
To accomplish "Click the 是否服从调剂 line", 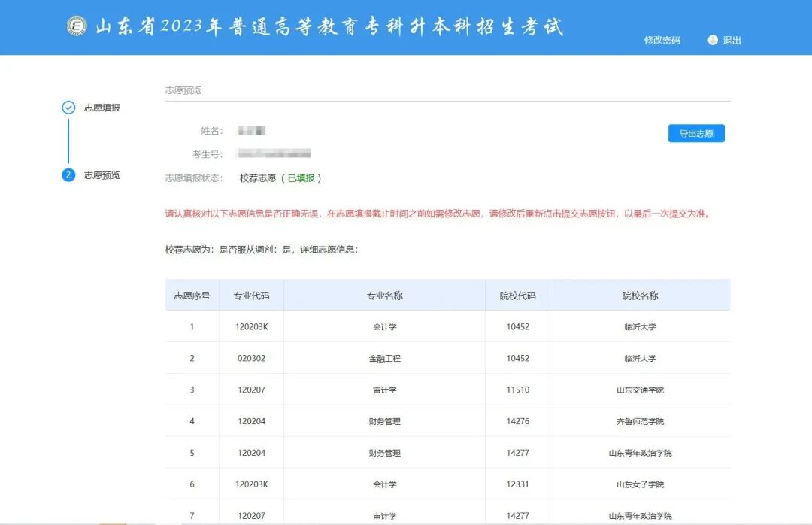I will pyautogui.click(x=262, y=249).
